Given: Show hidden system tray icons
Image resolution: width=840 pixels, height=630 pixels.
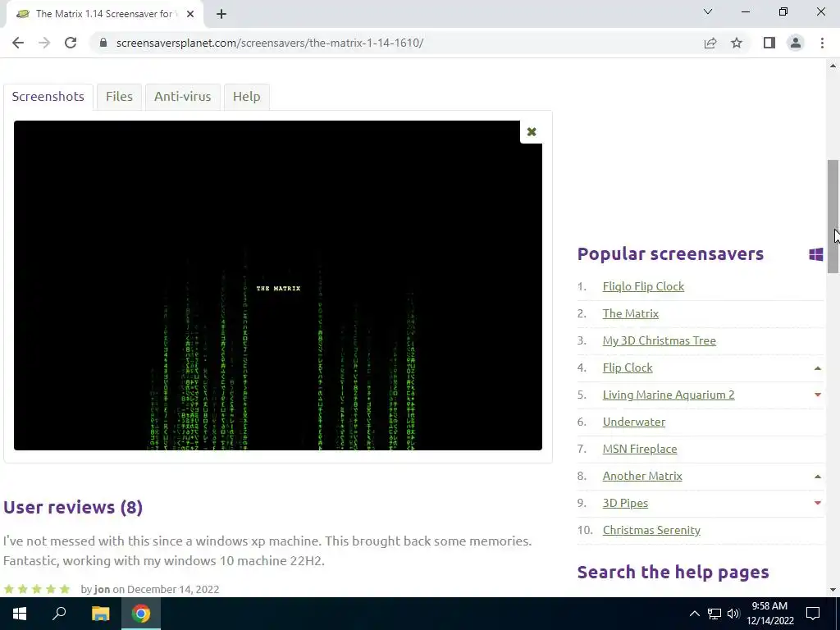Looking at the screenshot, I should [694, 614].
